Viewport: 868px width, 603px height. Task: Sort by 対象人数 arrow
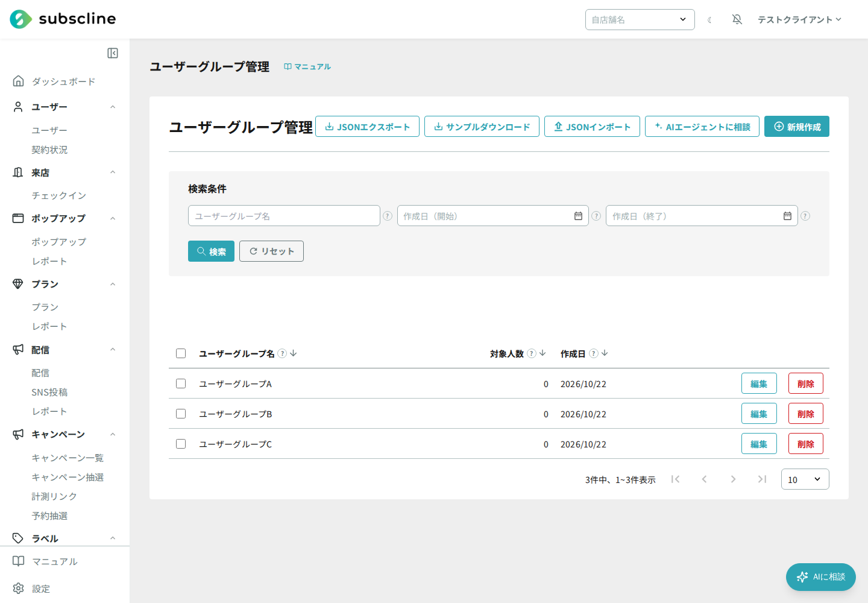pos(542,353)
